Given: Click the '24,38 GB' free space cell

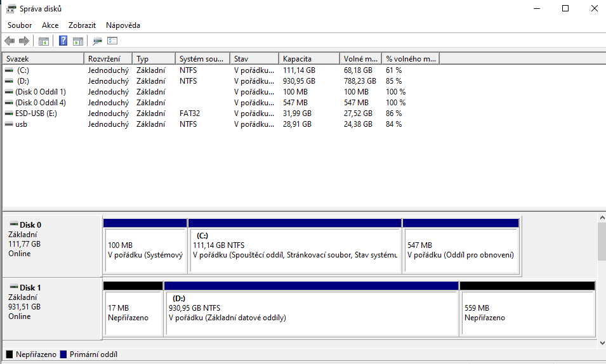Looking at the screenshot, I should [359, 124].
